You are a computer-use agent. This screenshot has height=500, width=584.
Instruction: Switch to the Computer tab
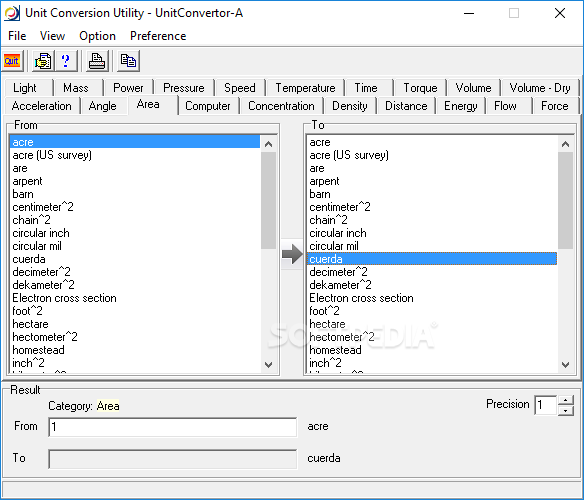(x=208, y=106)
